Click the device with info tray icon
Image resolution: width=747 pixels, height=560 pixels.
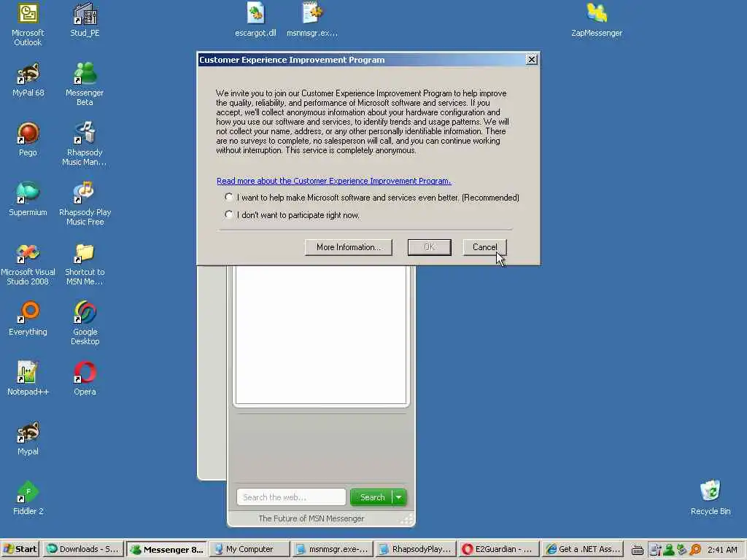pyautogui.click(x=656, y=550)
